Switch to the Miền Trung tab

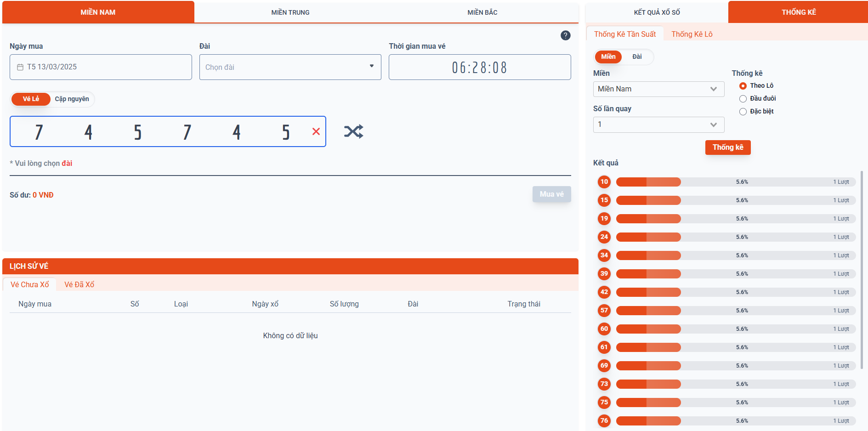pos(290,12)
